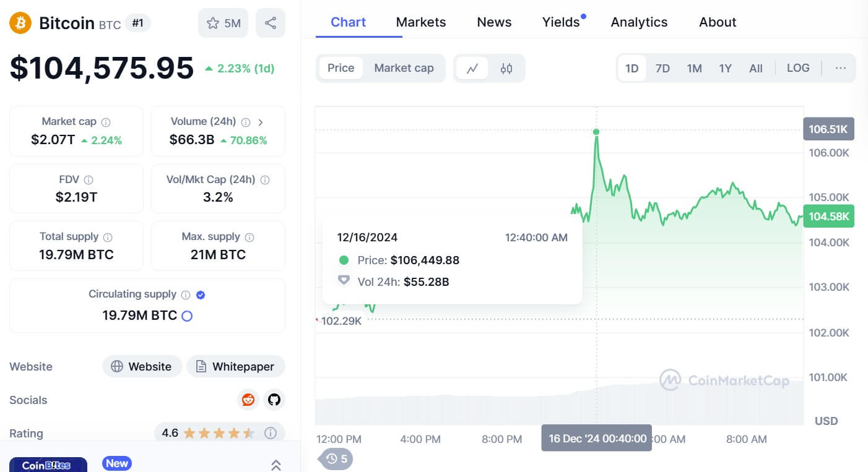Switch the chart to Market cap view

click(x=404, y=68)
